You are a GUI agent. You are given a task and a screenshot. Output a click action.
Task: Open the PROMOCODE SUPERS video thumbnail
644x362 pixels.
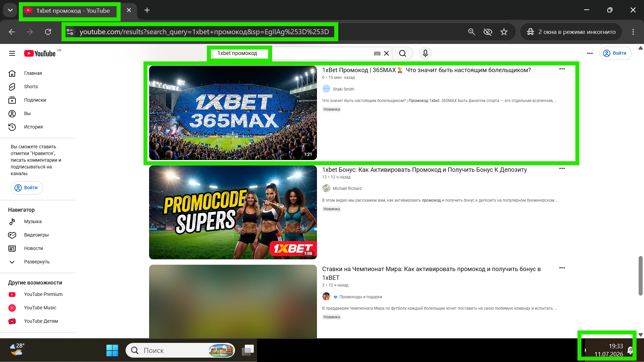point(233,212)
